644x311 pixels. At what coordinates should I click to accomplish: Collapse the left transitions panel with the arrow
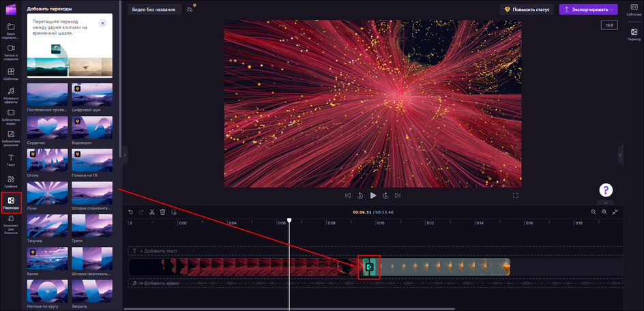pos(125,155)
